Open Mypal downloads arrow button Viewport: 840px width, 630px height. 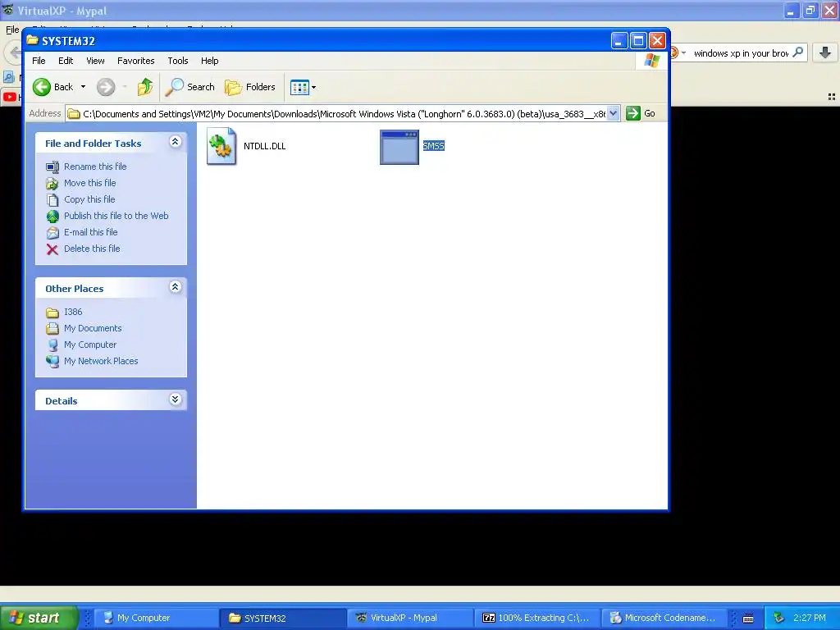tap(825, 52)
